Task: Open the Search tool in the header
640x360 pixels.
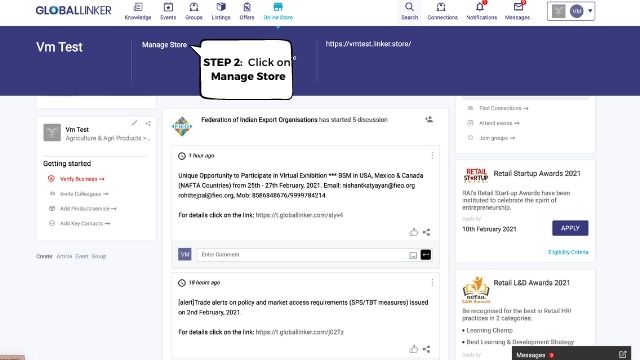Action: (x=409, y=11)
